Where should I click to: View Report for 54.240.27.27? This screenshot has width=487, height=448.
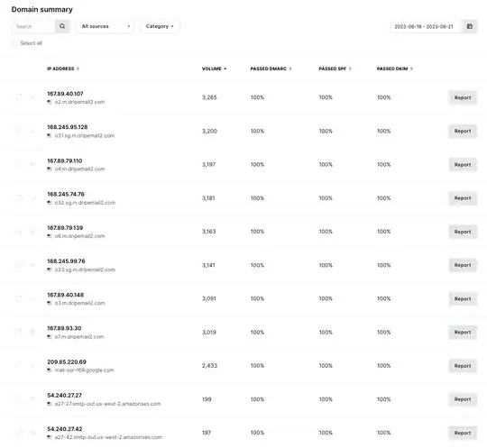pyautogui.click(x=463, y=399)
